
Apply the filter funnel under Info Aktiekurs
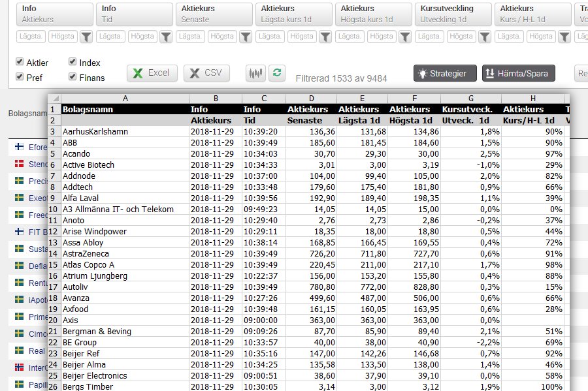[86, 37]
